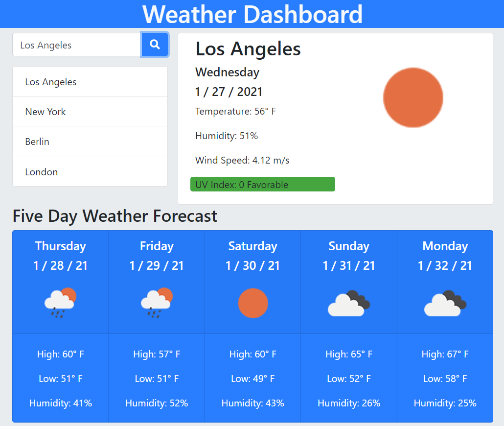The height and width of the screenshot is (426, 504).
Task: Click Sunday's cloudy weather icon
Action: 349,303
